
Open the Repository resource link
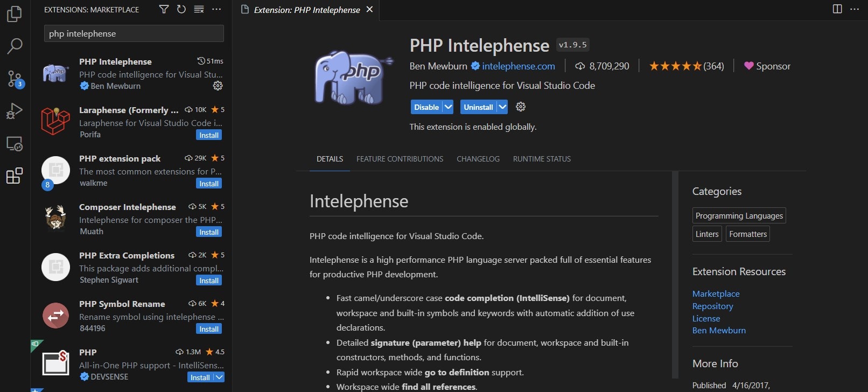712,306
